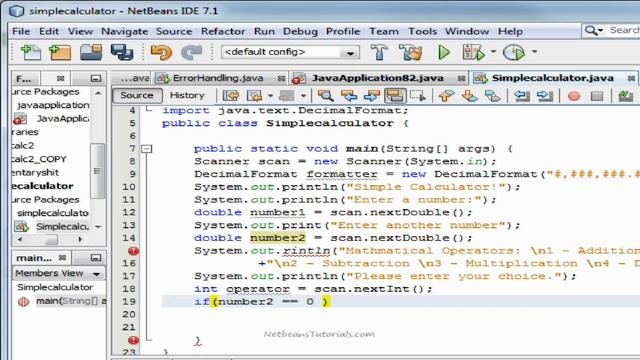Close the ErrorHandling.java tab
640x360 pixels.
(281, 78)
